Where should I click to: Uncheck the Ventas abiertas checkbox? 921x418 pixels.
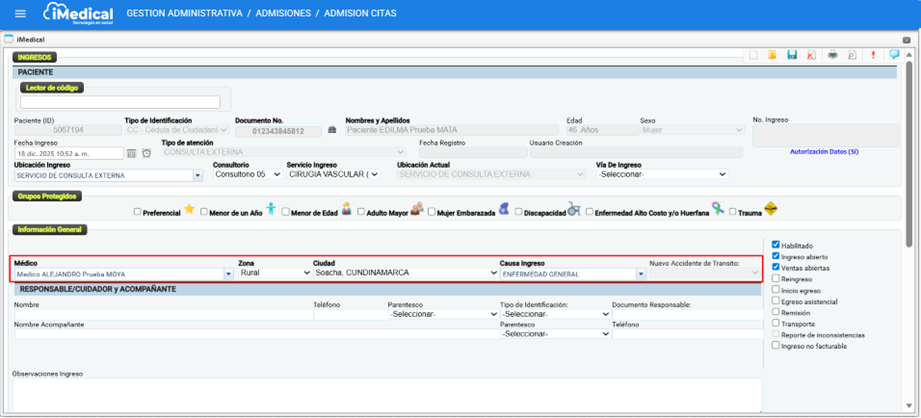(x=776, y=268)
